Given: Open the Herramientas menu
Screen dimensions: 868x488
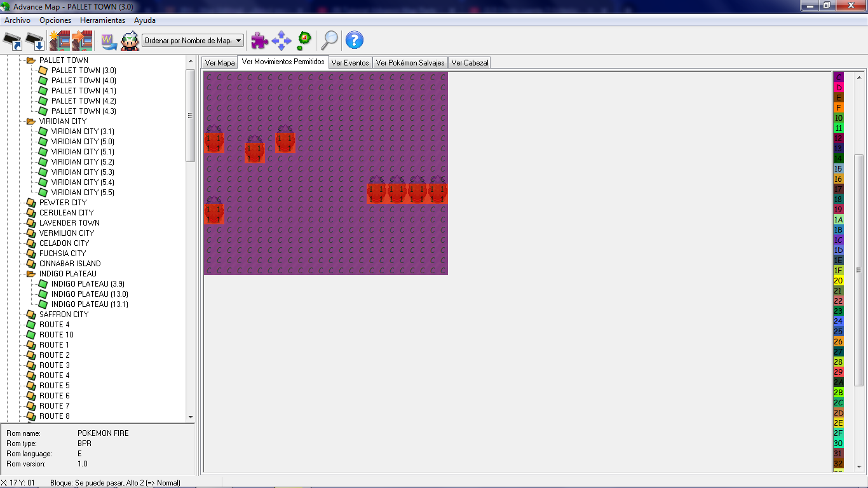Looking at the screenshot, I should point(102,20).
